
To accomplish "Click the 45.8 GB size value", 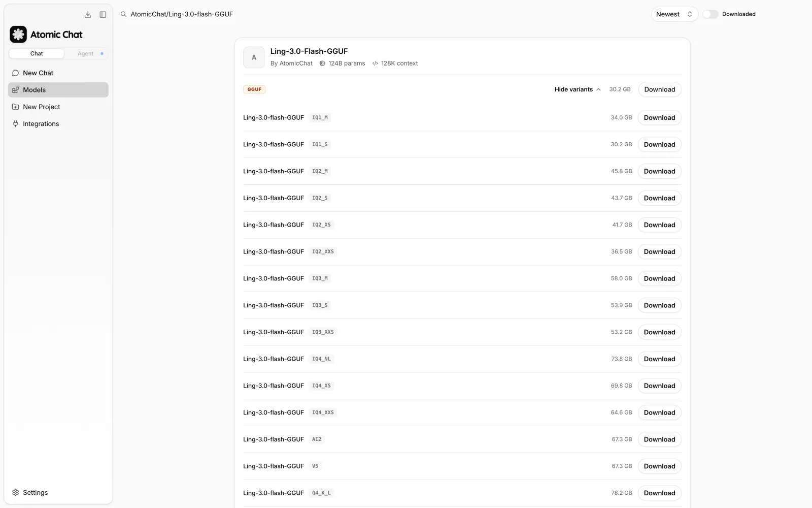I will tap(621, 171).
